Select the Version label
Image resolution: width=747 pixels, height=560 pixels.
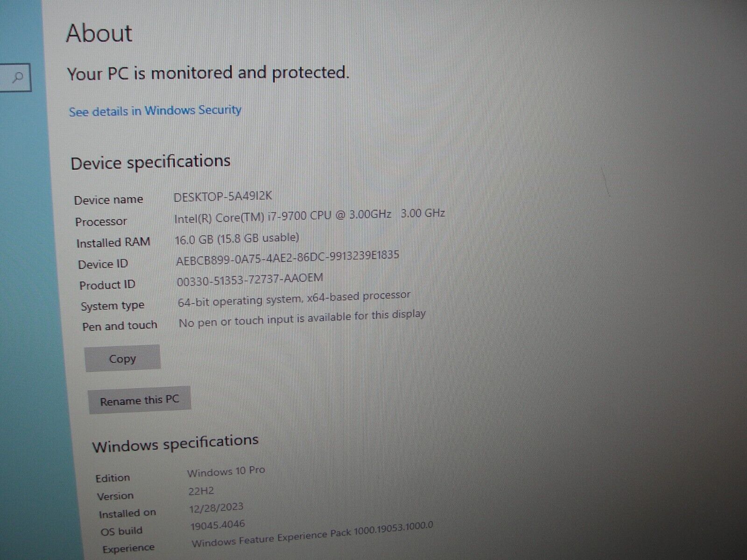pyautogui.click(x=115, y=496)
